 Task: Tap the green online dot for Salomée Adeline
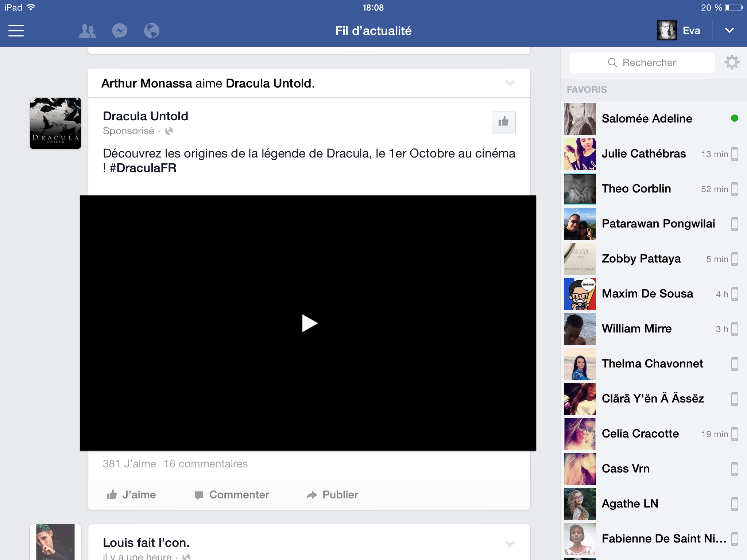735,118
